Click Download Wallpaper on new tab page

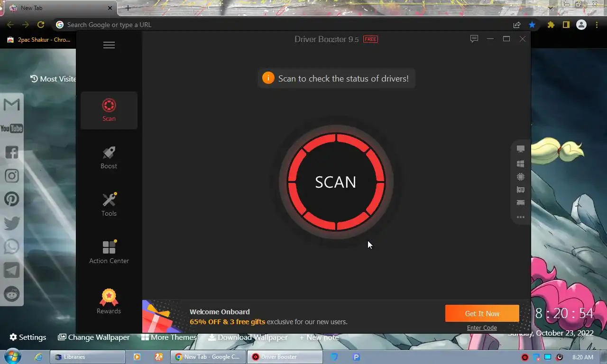[248, 337]
